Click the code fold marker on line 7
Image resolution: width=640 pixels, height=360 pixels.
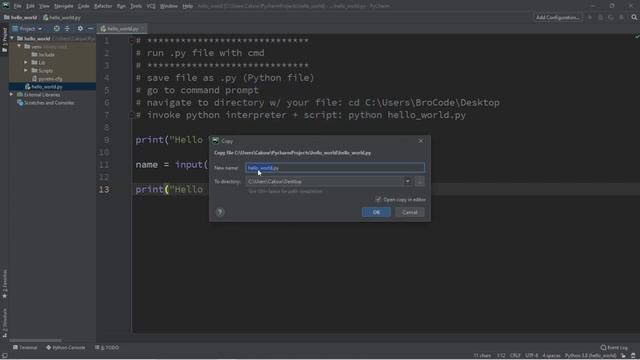[x=131, y=115]
